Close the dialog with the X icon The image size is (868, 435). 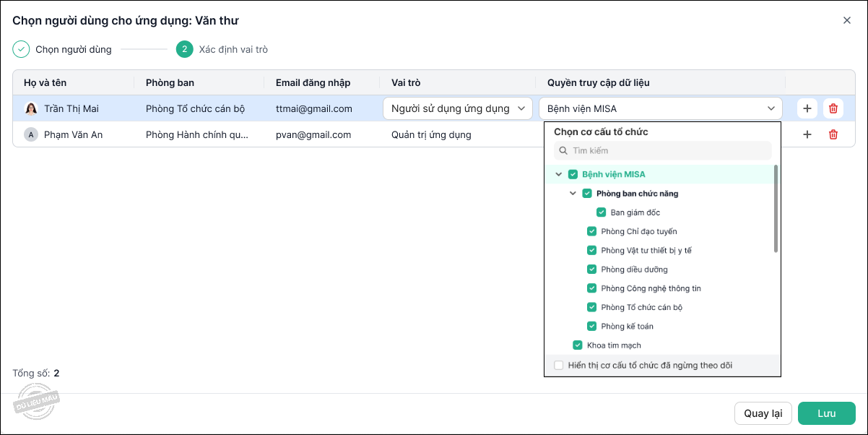click(x=847, y=20)
